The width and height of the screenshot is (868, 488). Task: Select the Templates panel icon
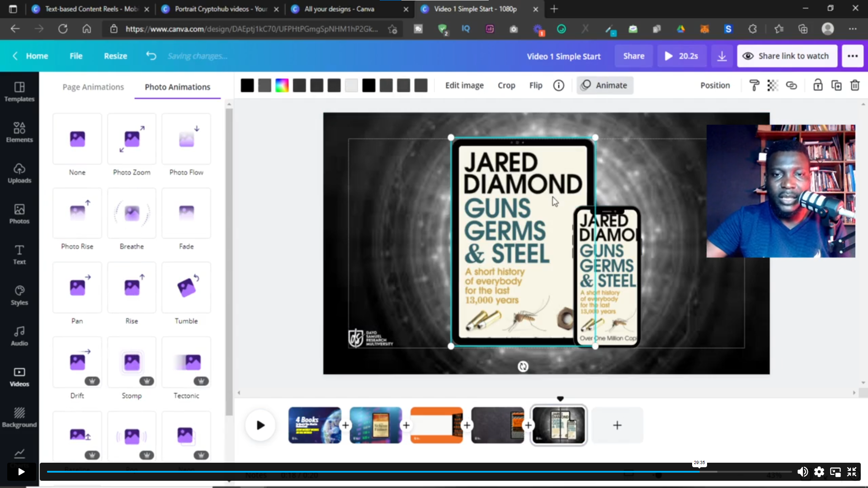click(x=20, y=90)
